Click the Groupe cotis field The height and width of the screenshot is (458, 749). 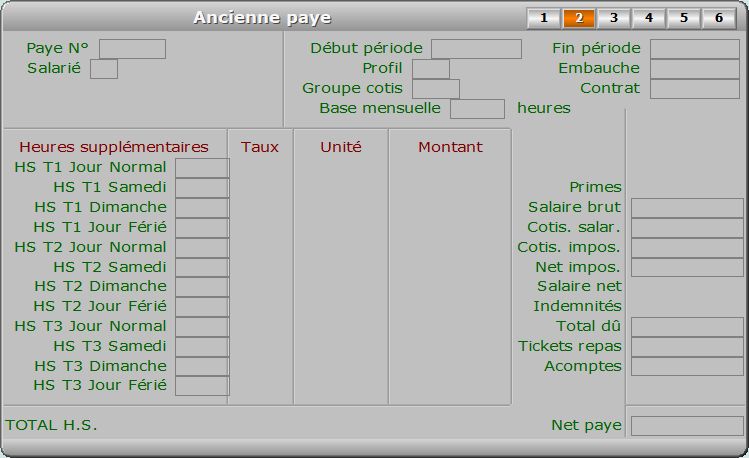coord(436,89)
